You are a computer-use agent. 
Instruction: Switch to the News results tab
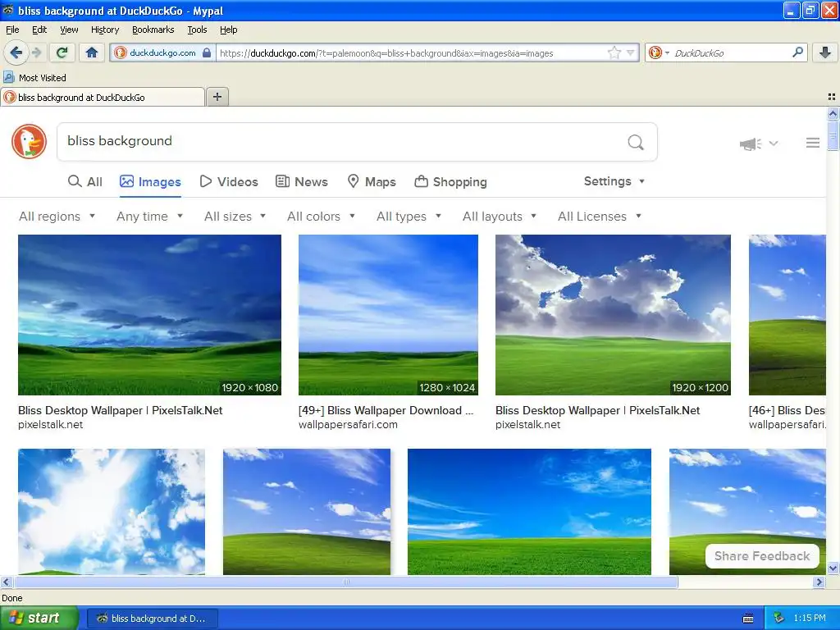pos(302,181)
